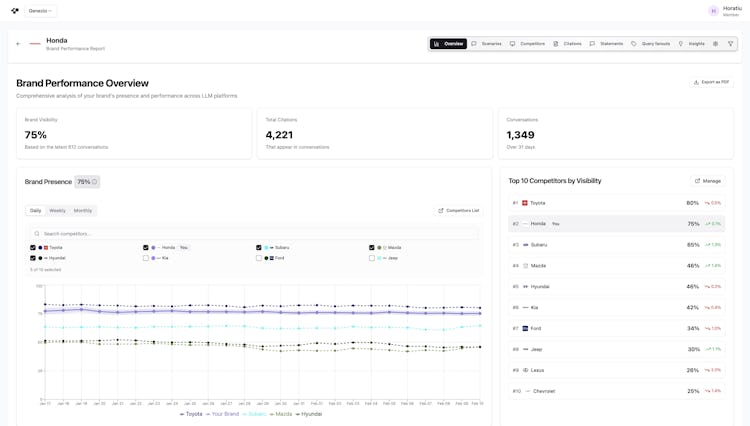Viewport: 750px width, 426px height.
Task: Click the Honda logo in report header
Action: click(35, 44)
